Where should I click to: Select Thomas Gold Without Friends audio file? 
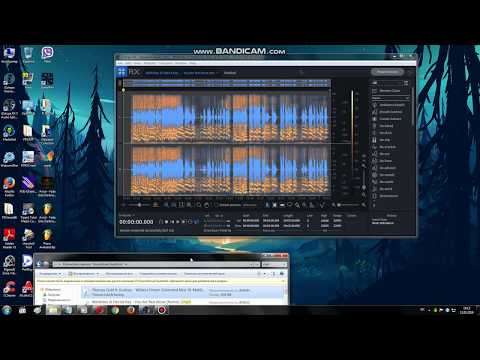coord(183,292)
